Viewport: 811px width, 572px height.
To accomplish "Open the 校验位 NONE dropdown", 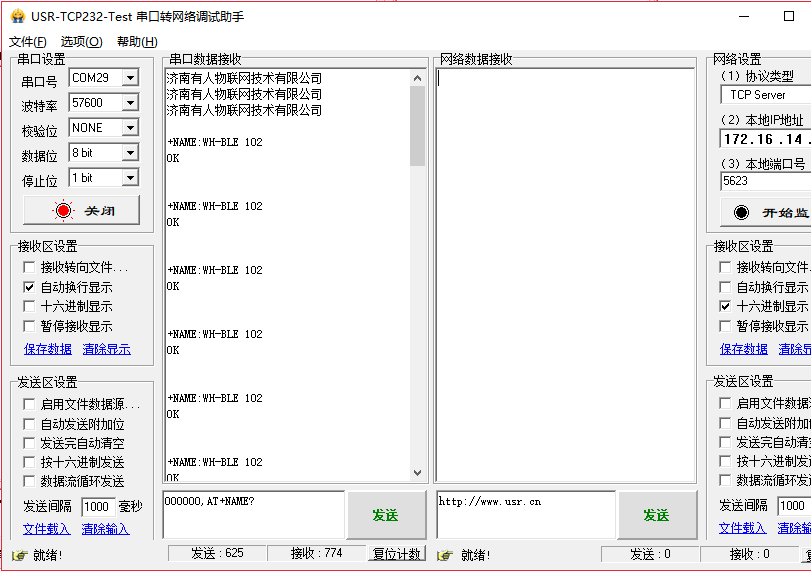I will (129, 128).
